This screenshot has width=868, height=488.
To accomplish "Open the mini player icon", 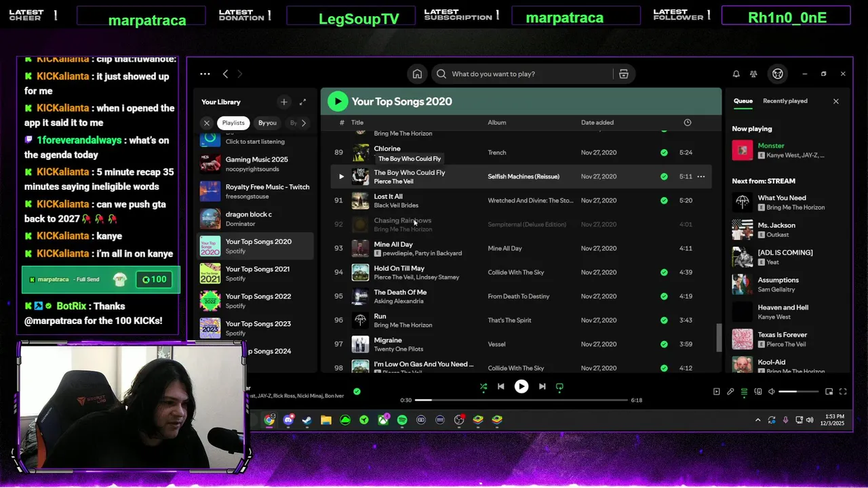I will coord(829,391).
